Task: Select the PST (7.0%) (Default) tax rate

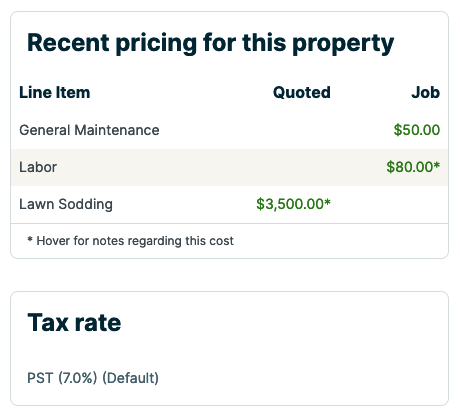Action: tap(93, 378)
